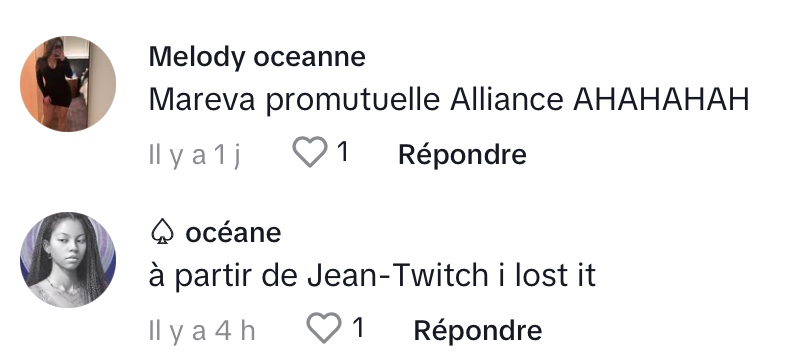802x362 pixels.
Task: Open Melody oceanne's profile picture
Action: coord(68,84)
